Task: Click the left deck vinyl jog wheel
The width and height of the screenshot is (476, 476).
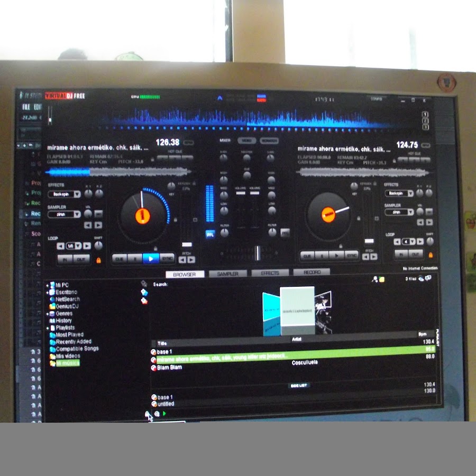Action: point(142,215)
